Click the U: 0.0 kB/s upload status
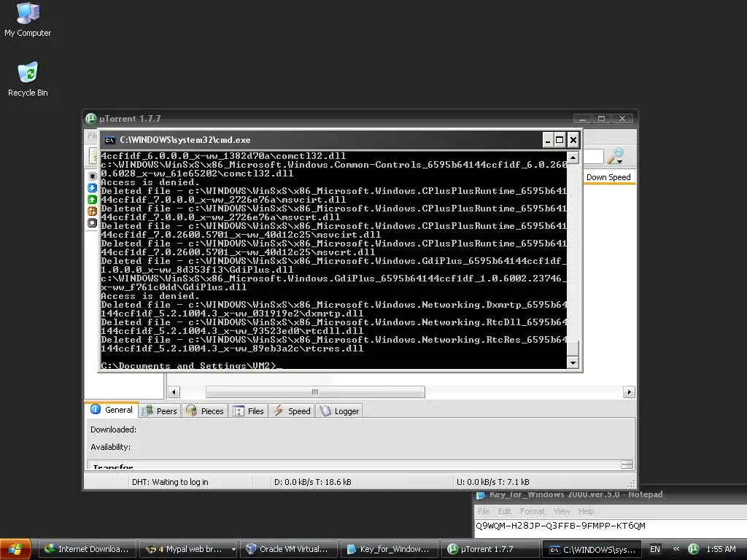 (x=493, y=482)
